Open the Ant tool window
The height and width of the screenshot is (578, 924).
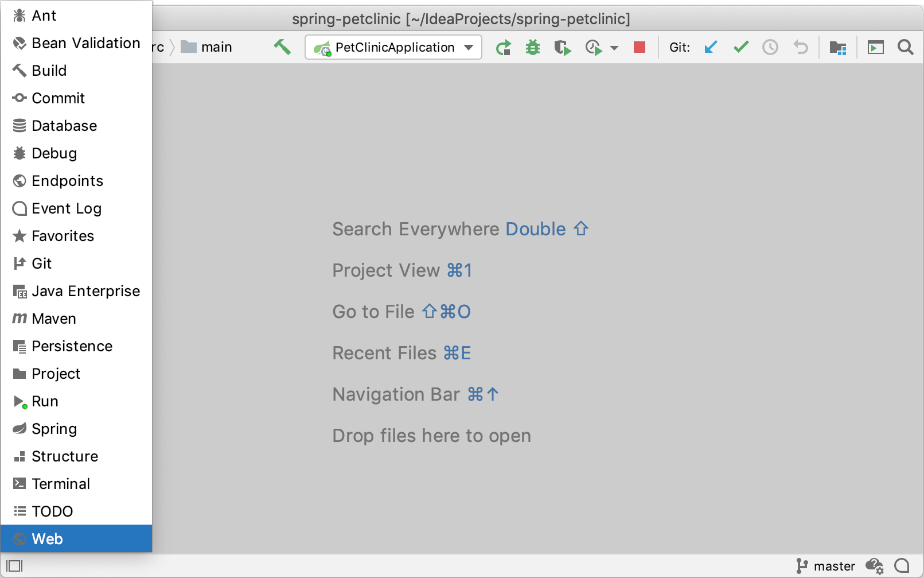pos(76,15)
